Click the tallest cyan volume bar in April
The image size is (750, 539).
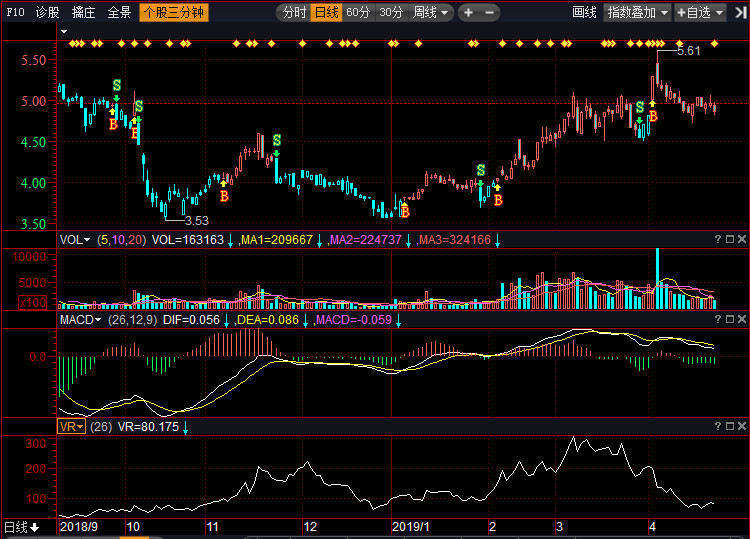658,278
